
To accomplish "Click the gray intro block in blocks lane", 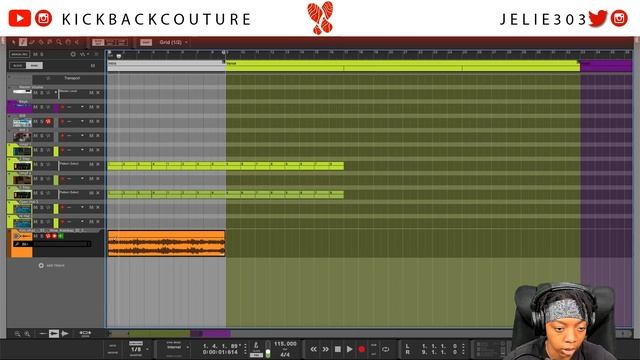I will coord(167,66).
